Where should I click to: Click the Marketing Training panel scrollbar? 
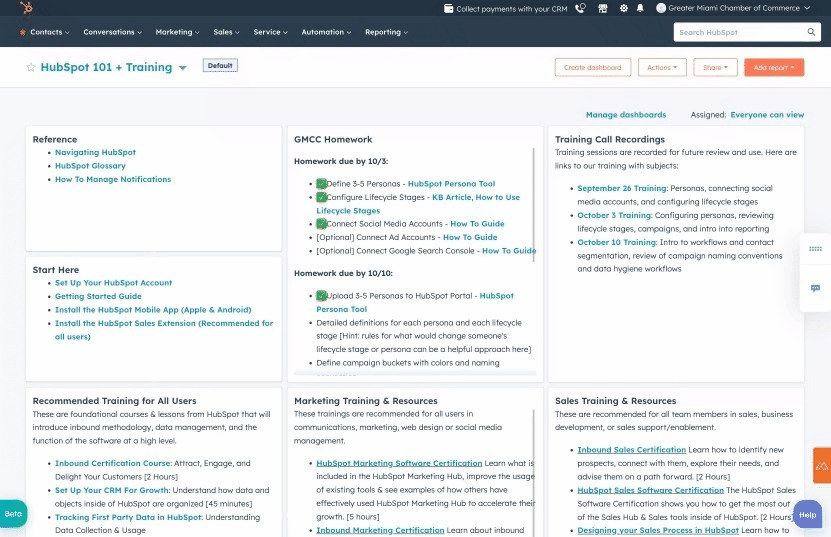pyautogui.click(x=534, y=472)
